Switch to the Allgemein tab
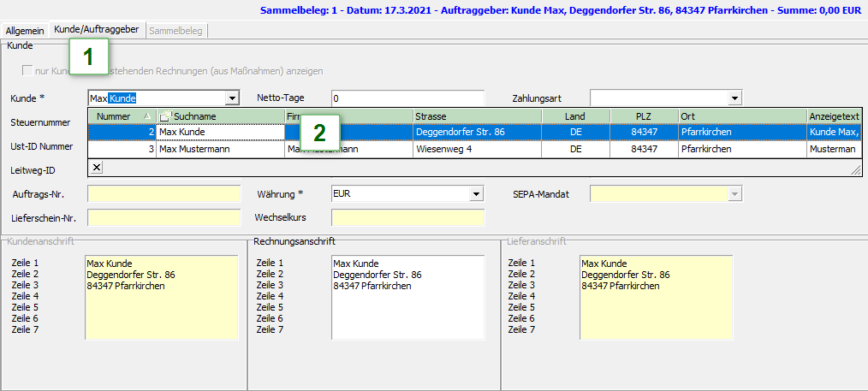 (x=25, y=30)
